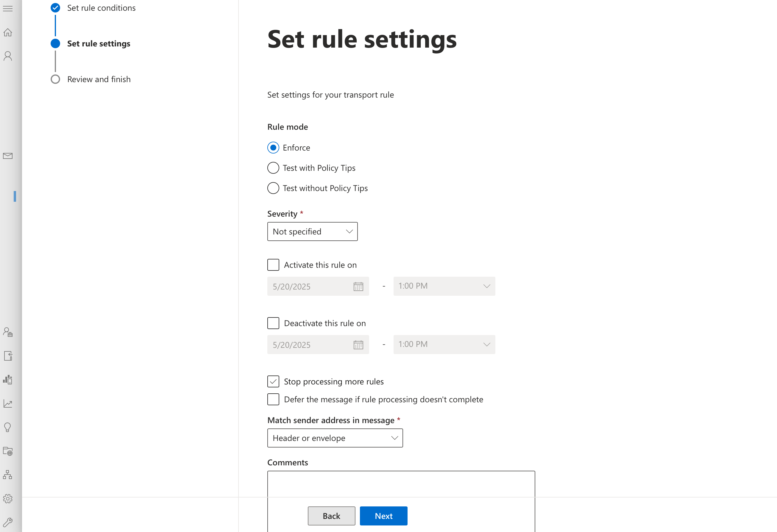Screen dimensions: 777x532
Task: Open Match sender address dropdown
Action: (x=335, y=438)
